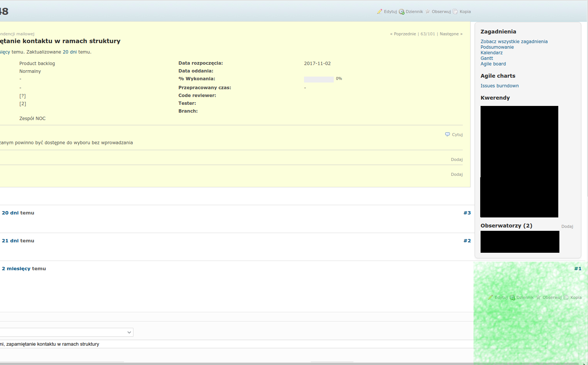Click the Kwerendy heading
The image size is (588, 365).
pyautogui.click(x=495, y=98)
